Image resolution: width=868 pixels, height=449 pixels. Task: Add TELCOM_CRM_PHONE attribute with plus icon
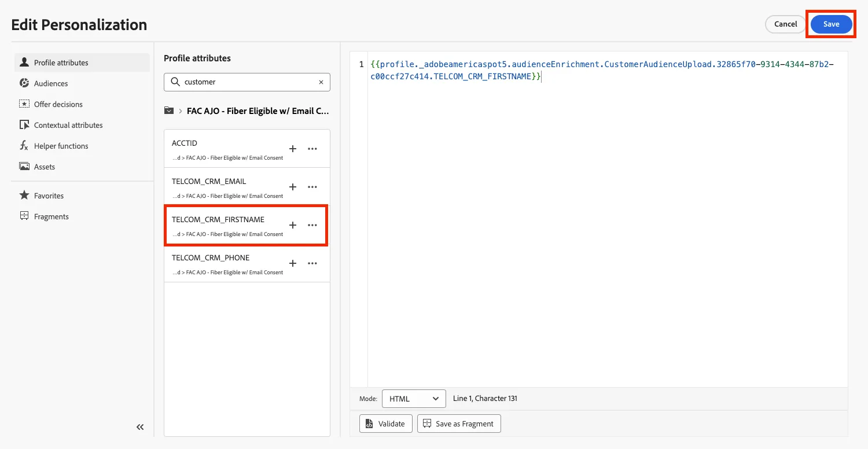[293, 263]
